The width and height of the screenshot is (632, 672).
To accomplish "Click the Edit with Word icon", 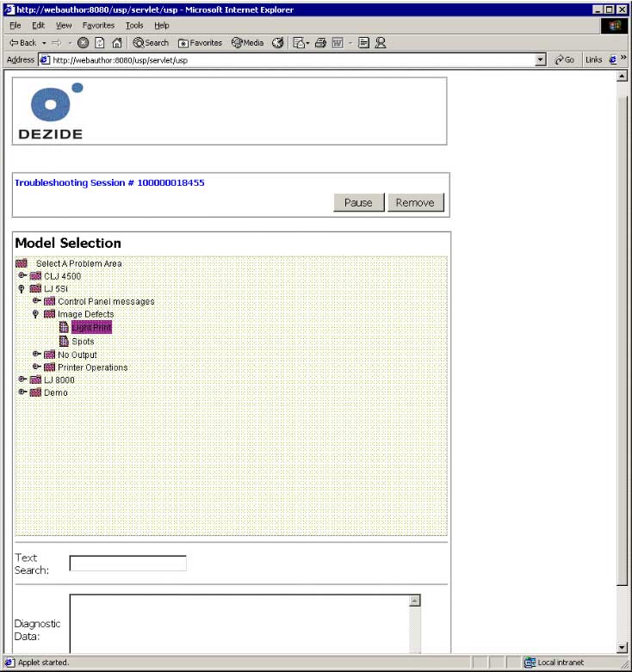I will click(338, 43).
